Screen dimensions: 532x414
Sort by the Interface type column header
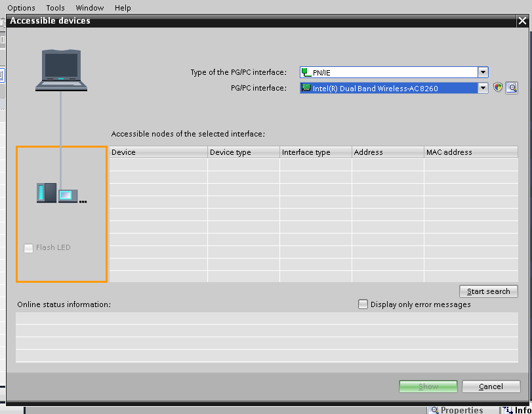click(316, 152)
